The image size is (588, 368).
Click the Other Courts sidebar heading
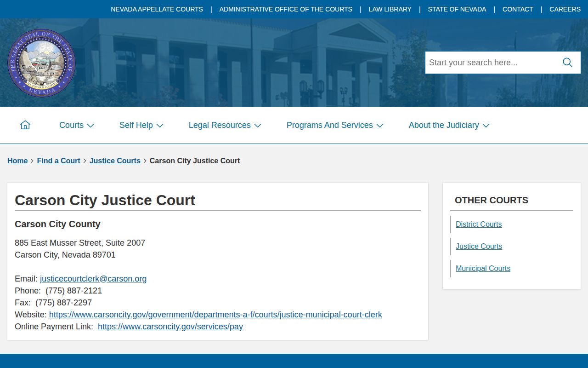coord(492,200)
